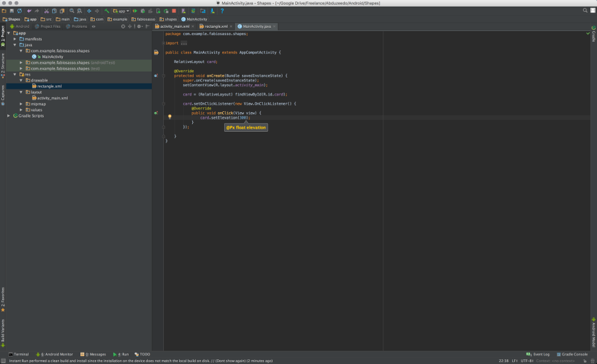This screenshot has height=364, width=597.
Task: Open the Event Log
Action: pyautogui.click(x=538, y=354)
